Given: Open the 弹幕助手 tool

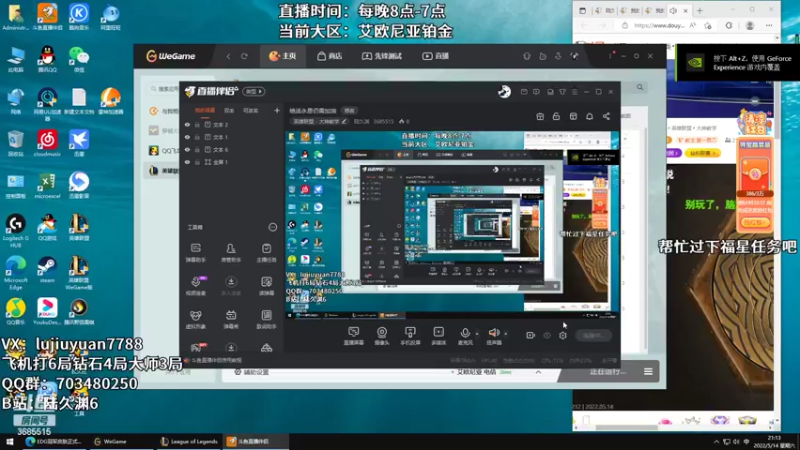Looking at the screenshot, I should pyautogui.click(x=195, y=252).
